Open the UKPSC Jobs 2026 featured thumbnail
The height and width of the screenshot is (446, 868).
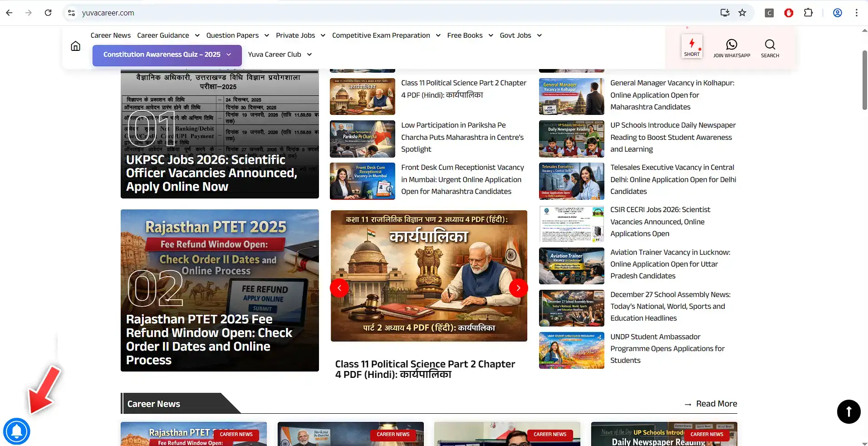click(x=220, y=134)
